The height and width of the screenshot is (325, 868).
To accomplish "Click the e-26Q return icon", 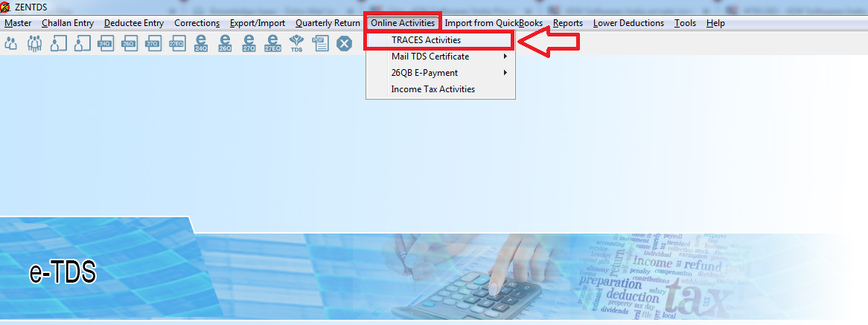I will [x=225, y=43].
